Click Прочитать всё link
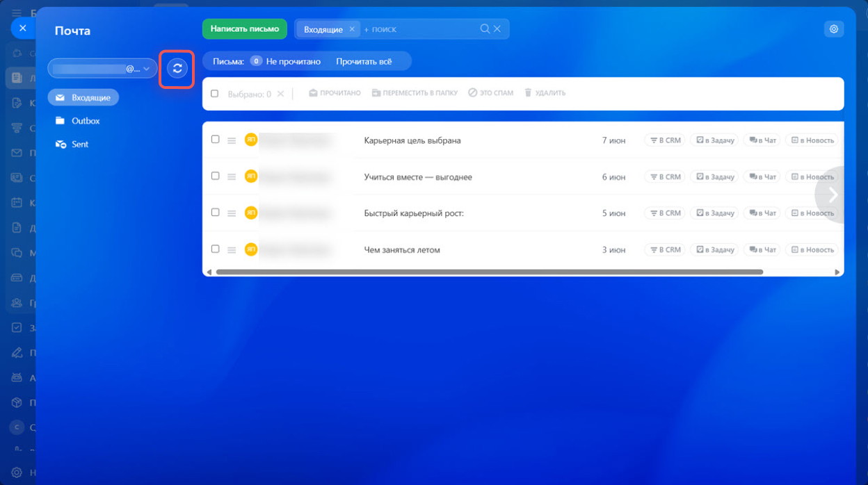Screen dimensions: 868x485 (x=364, y=61)
